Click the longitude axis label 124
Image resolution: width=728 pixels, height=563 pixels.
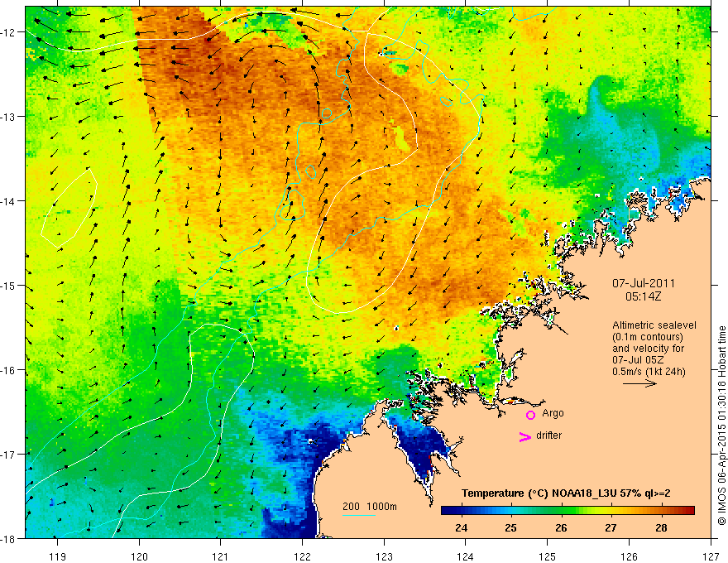coord(466,556)
